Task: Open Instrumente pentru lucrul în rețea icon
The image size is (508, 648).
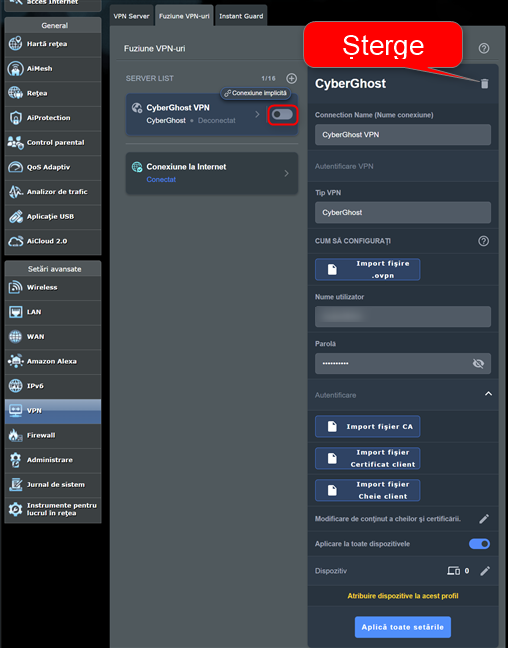Action: tap(15, 509)
